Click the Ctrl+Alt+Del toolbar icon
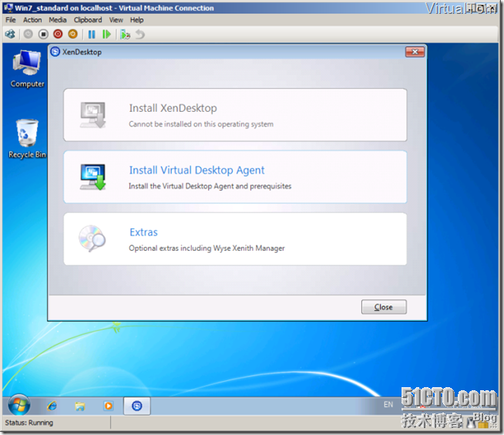This screenshot has width=504, height=435. click(x=10, y=34)
